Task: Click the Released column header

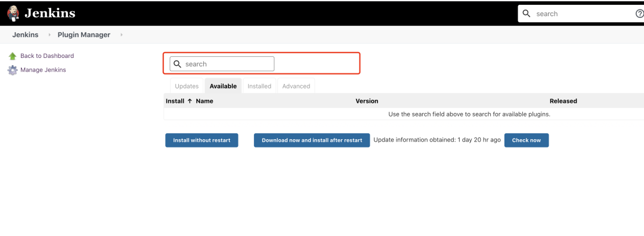Action: (563, 101)
